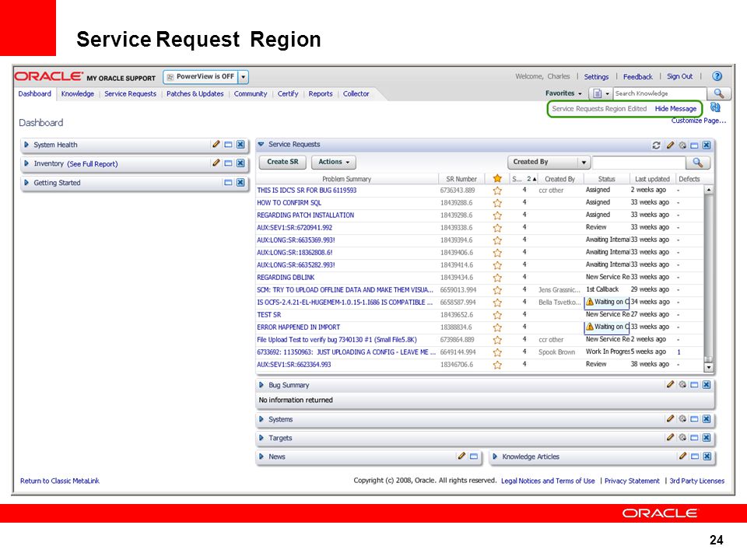This screenshot has width=747, height=560.
Task: Open the help icon beside Sign Out
Action: click(x=717, y=76)
